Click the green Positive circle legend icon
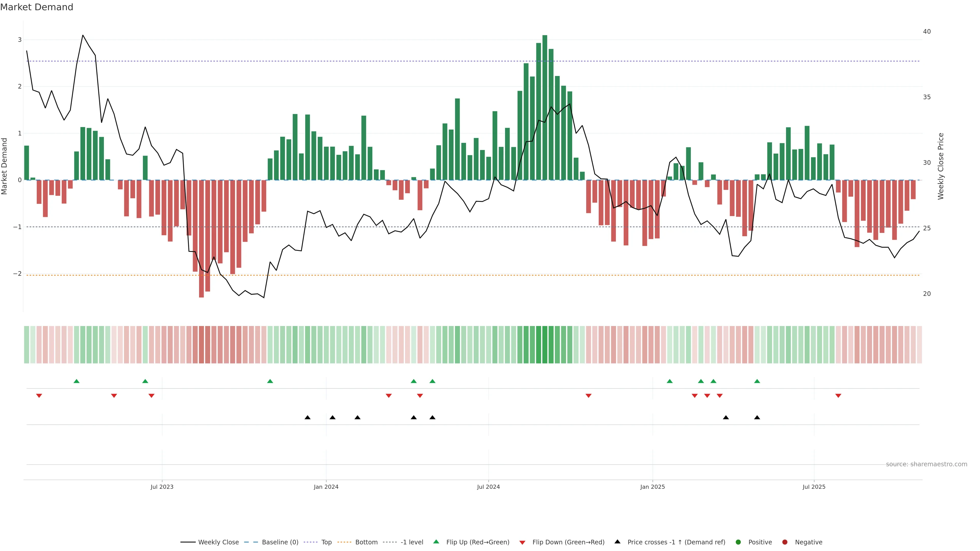Image resolution: width=980 pixels, height=551 pixels. [x=738, y=542]
